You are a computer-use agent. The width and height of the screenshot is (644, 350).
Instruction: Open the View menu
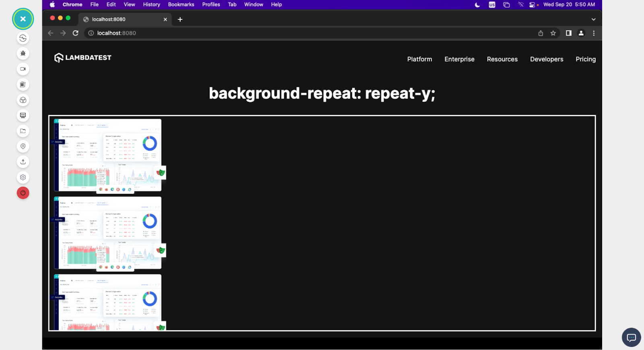click(x=129, y=4)
